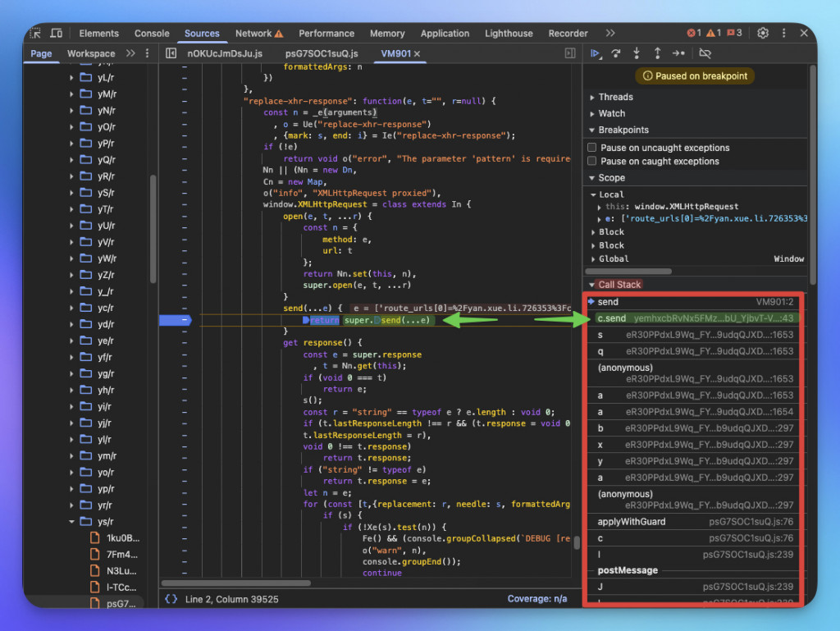Click the inspect element picker icon
Screen dimensions: 840x631
point(35,34)
